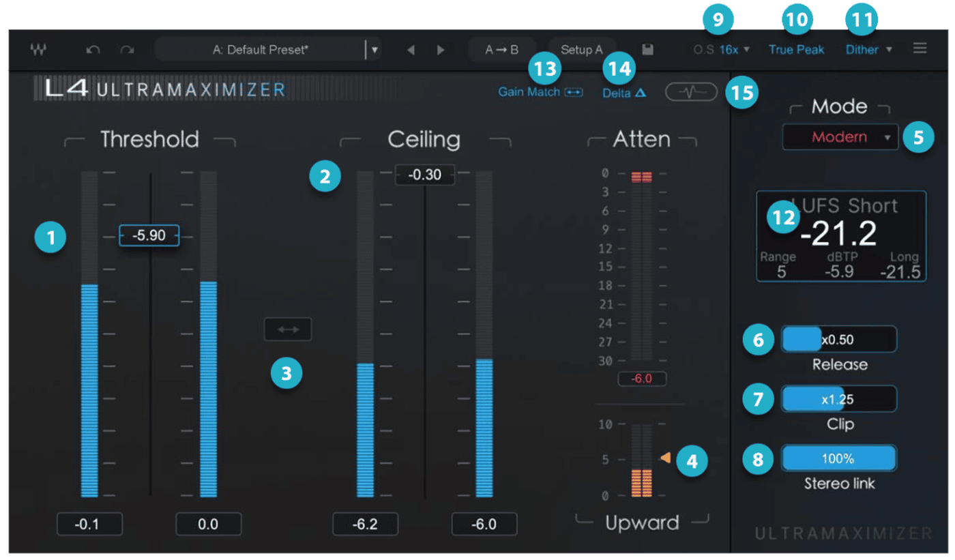Redo the last undone change

[128, 50]
